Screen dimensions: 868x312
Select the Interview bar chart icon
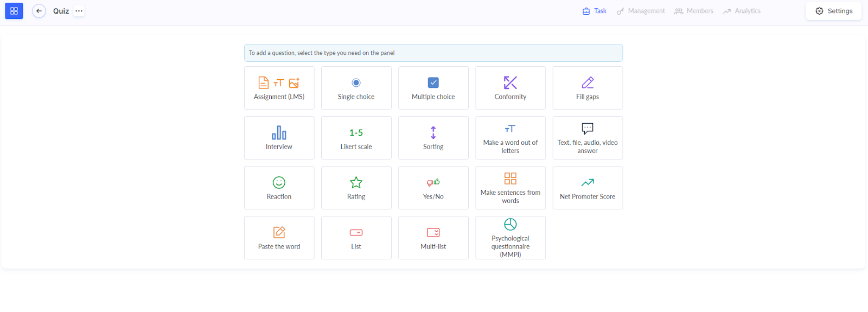tap(279, 133)
